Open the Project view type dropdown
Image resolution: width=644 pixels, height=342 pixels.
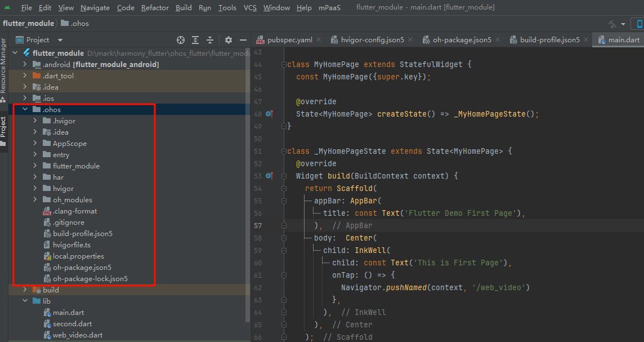[x=60, y=40]
